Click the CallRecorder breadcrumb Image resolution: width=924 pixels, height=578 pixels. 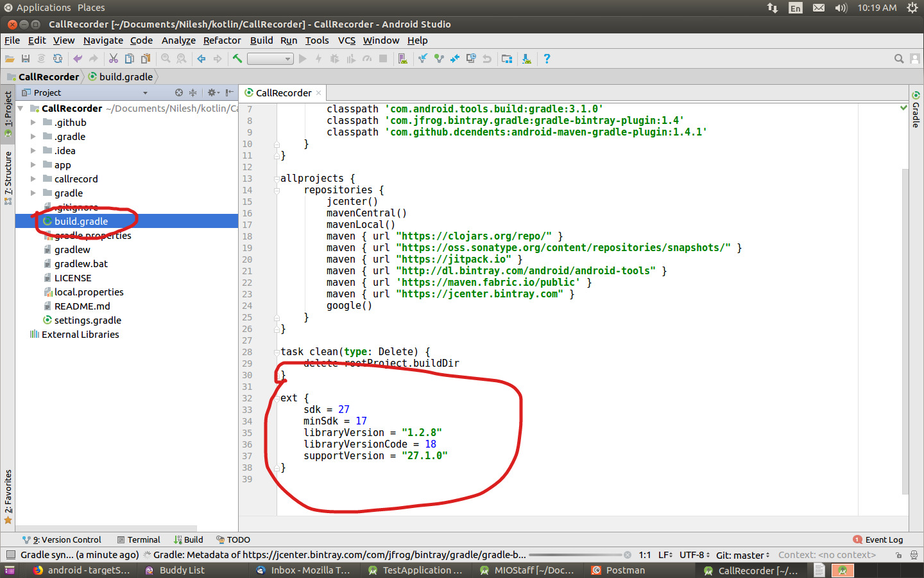(x=43, y=76)
